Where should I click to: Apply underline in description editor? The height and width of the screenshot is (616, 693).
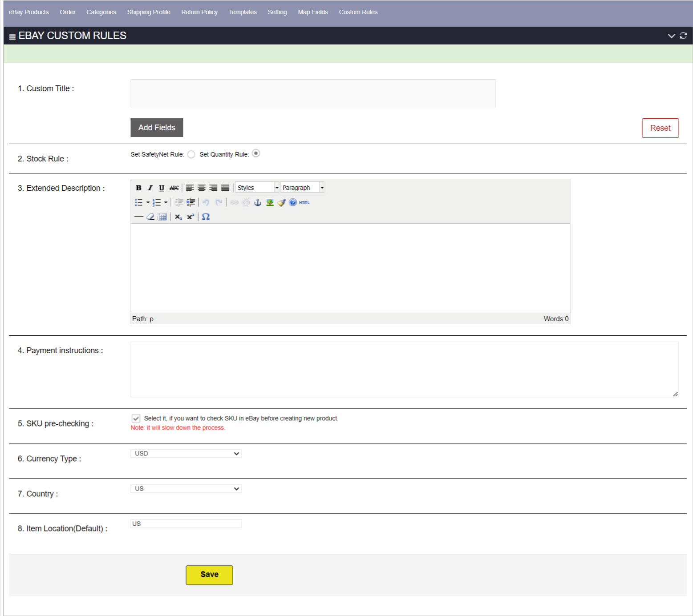coord(162,188)
